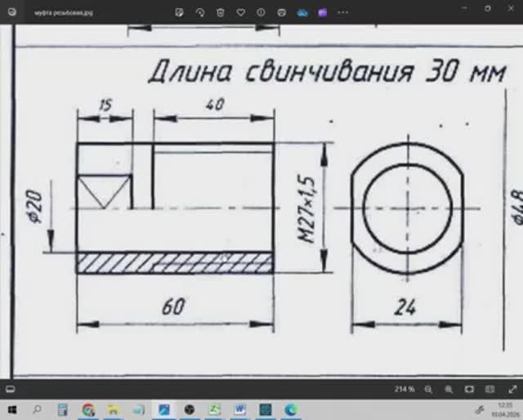Zoom out with the minus magnifier icon
Screen dimensions: 523x420
[x=428, y=389]
